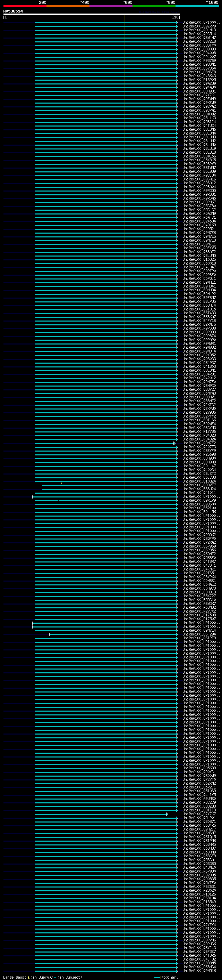Select hit label UniRef100_Q41803
This screenshot has height=980, width=222.
pos(199,366)
